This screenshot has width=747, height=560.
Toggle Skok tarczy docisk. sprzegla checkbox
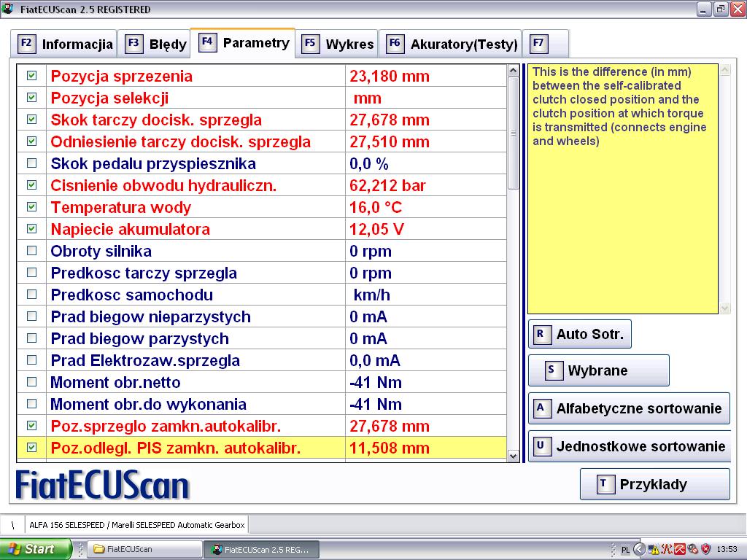coord(31,120)
